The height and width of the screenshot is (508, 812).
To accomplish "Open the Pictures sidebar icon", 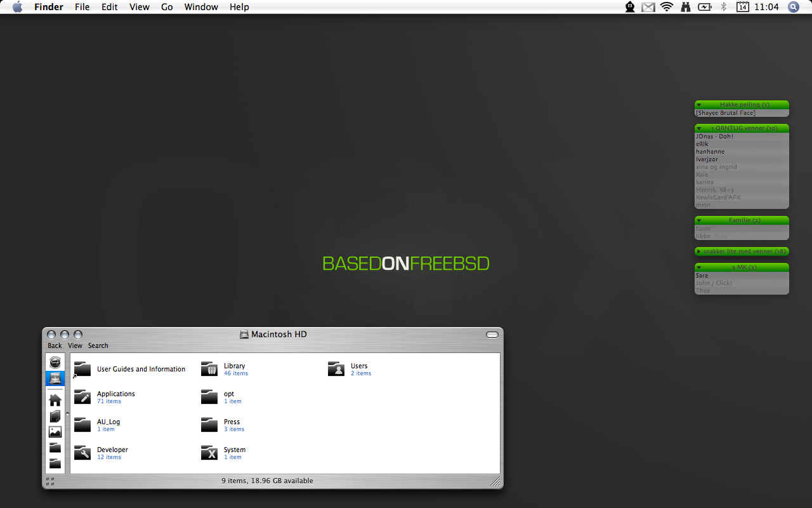I will 55,432.
